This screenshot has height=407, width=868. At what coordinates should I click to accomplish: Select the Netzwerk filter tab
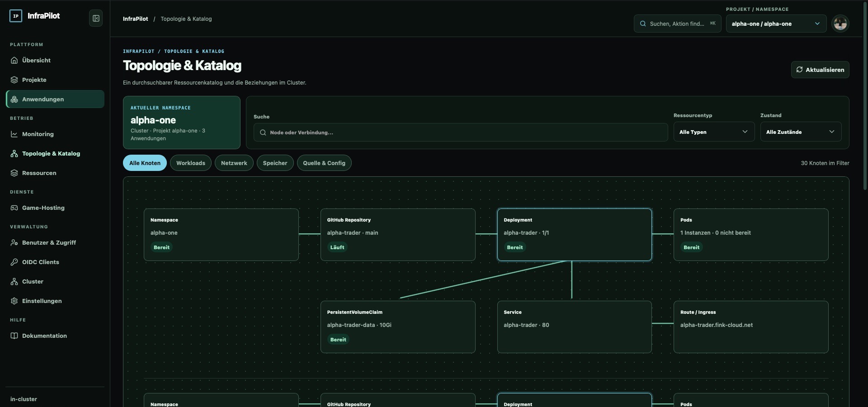click(x=234, y=163)
